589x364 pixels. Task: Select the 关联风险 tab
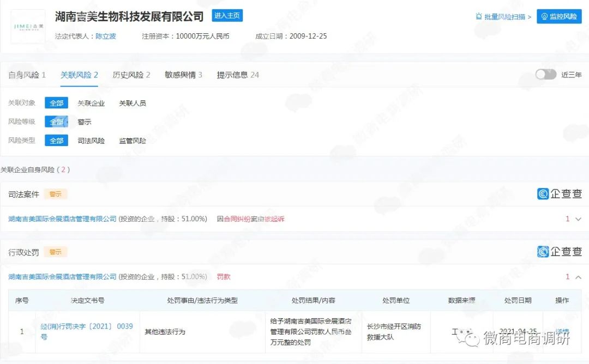79,75
